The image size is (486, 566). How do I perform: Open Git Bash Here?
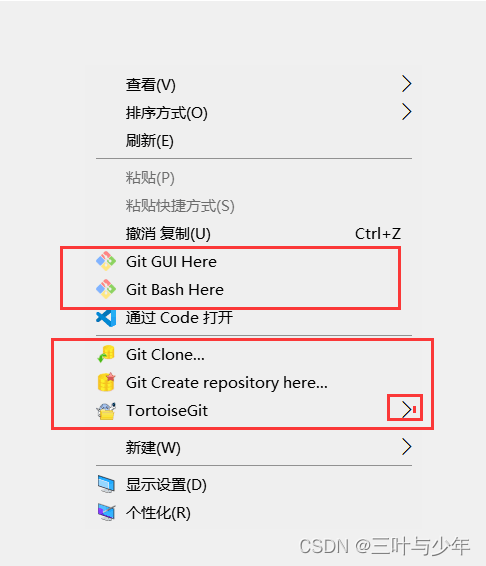pyautogui.click(x=253, y=289)
